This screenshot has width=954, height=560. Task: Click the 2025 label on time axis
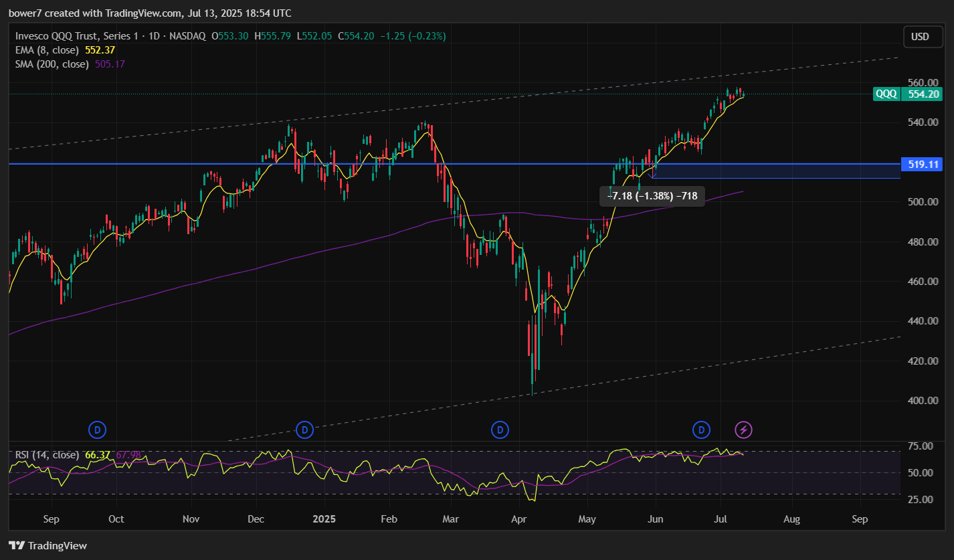click(x=324, y=519)
